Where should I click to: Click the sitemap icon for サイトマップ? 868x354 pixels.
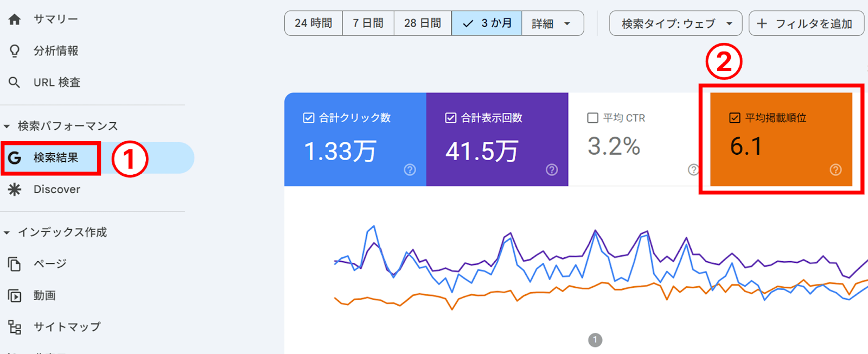pyautogui.click(x=15, y=327)
